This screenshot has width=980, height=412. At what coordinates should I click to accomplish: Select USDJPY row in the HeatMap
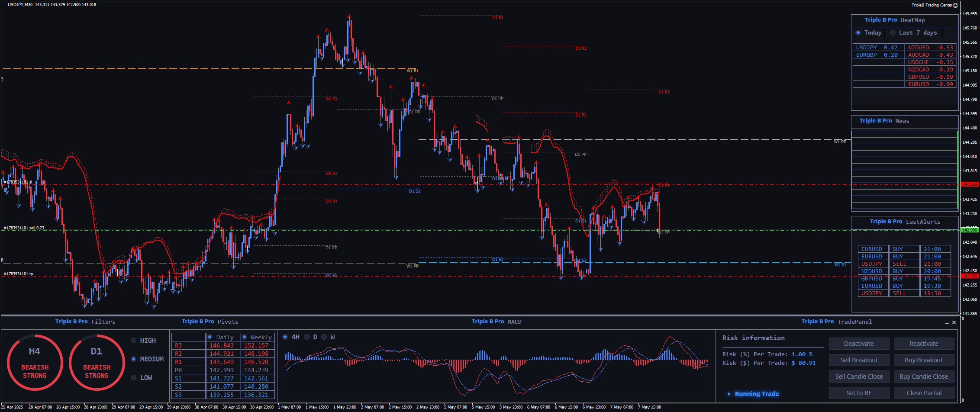click(x=877, y=48)
